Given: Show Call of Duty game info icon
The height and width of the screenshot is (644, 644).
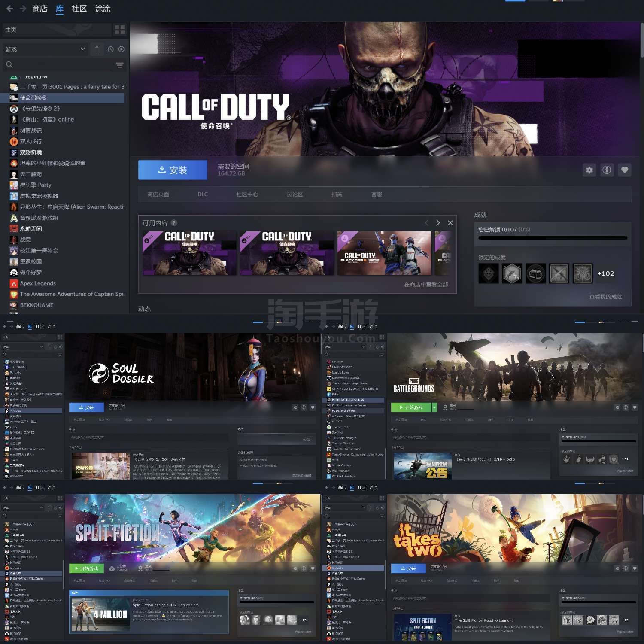Looking at the screenshot, I should (607, 170).
